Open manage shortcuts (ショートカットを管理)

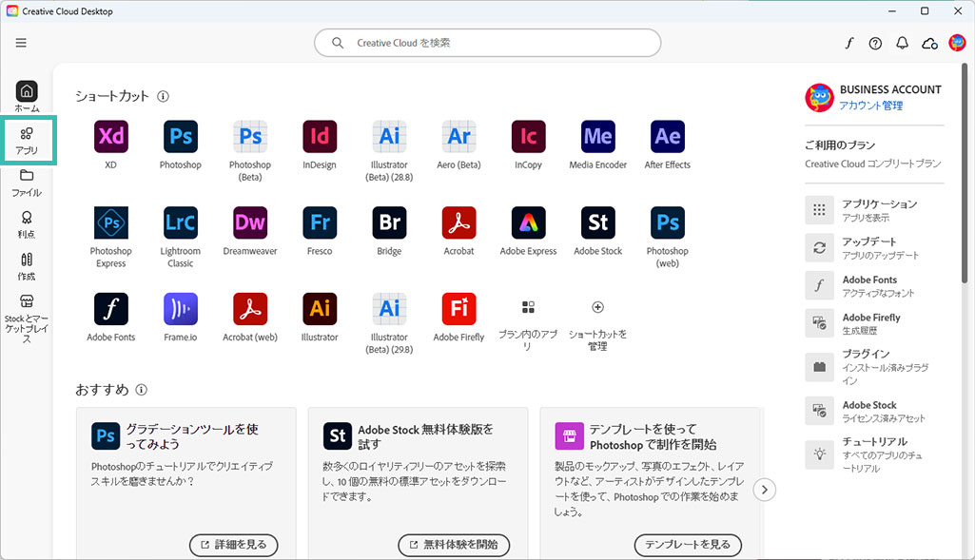click(x=597, y=323)
